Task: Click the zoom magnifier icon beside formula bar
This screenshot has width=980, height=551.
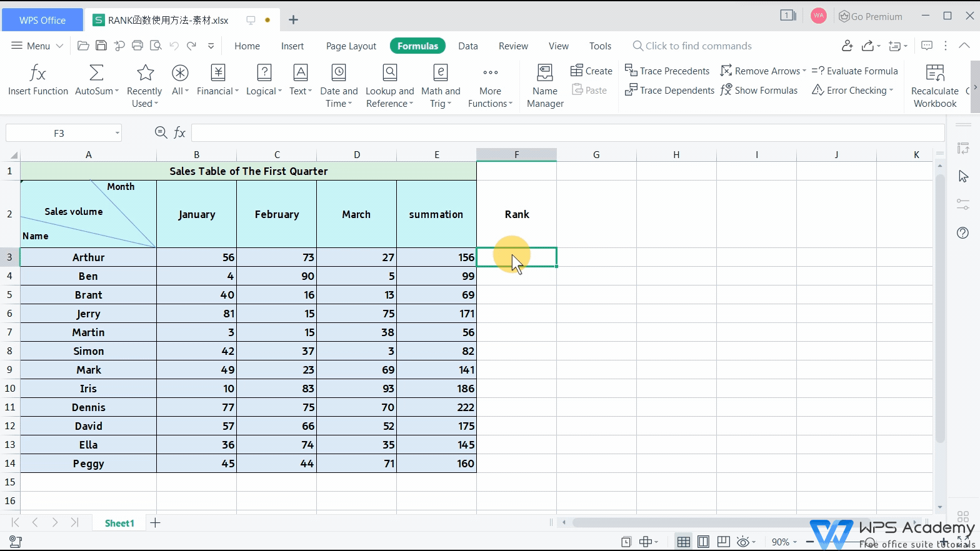Action: [161, 132]
